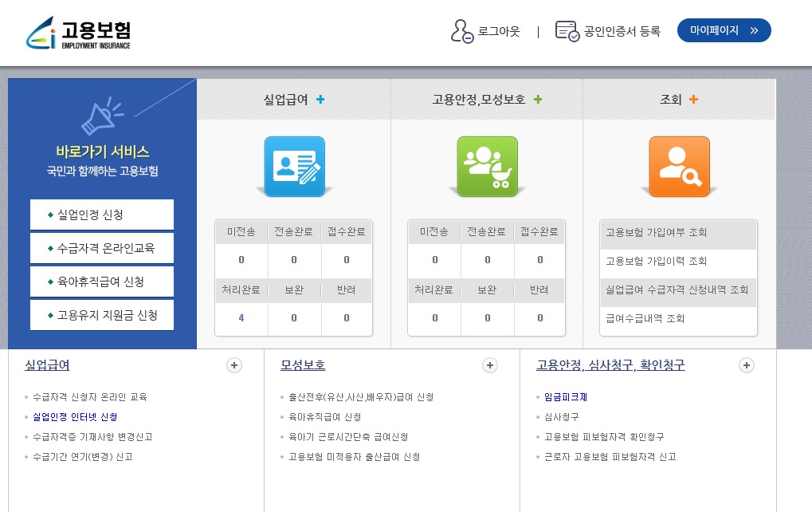This screenshot has width=812, height=512.
Task: Open 임금피크제 link
Action: point(566,397)
